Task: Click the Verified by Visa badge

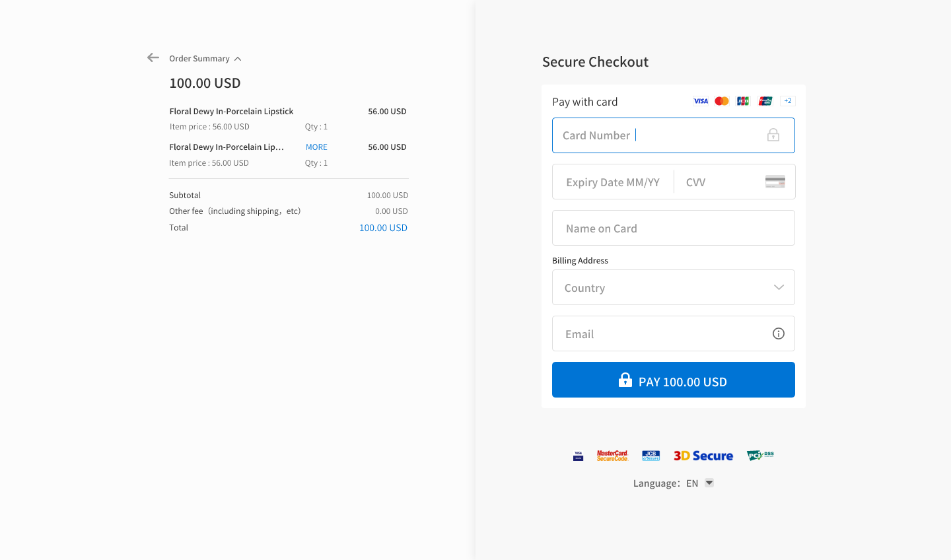Action: (578, 456)
